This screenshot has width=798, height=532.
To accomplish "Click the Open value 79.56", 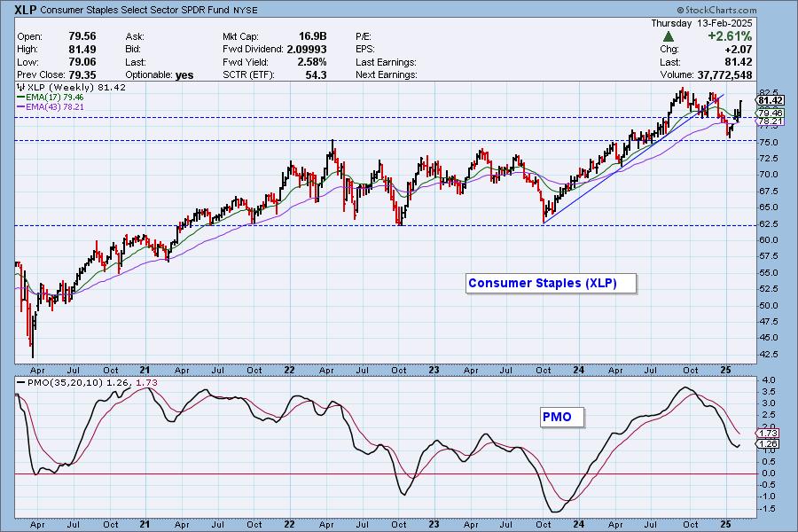I will coord(82,36).
